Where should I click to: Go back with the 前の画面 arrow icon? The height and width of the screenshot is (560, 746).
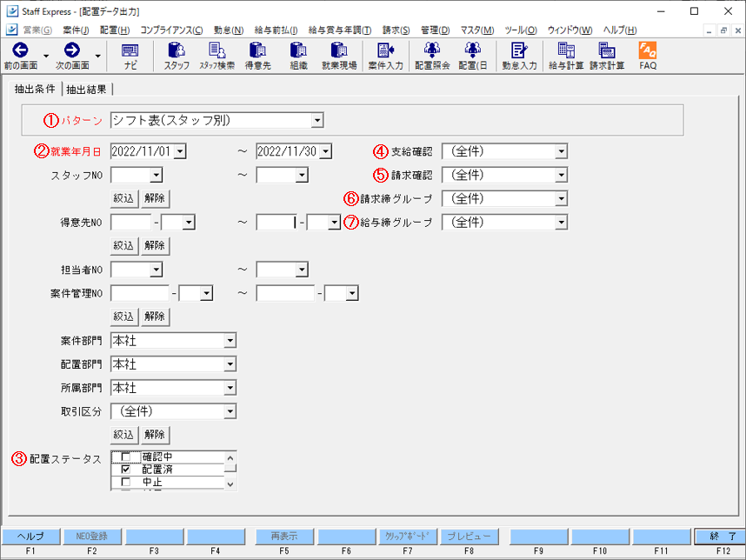21,50
